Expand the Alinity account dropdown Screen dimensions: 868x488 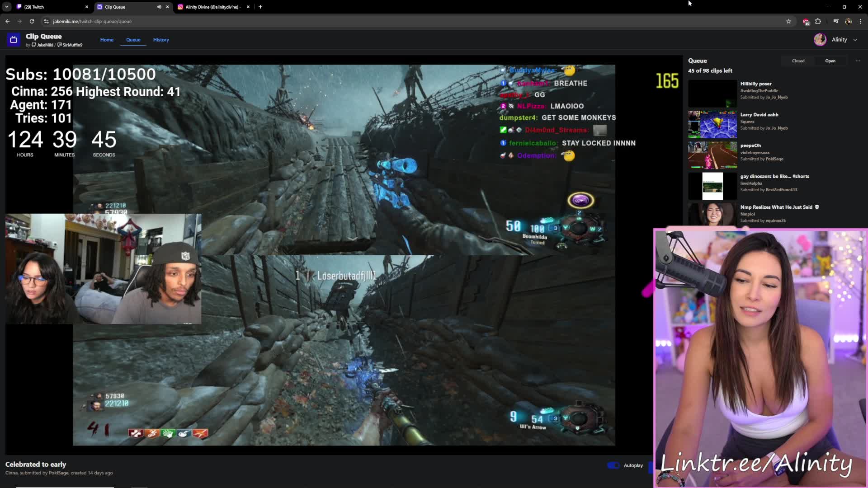tap(855, 40)
